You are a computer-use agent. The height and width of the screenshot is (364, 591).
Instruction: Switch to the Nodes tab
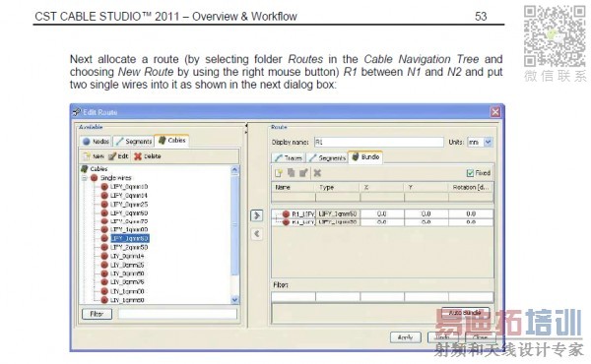[x=97, y=141]
